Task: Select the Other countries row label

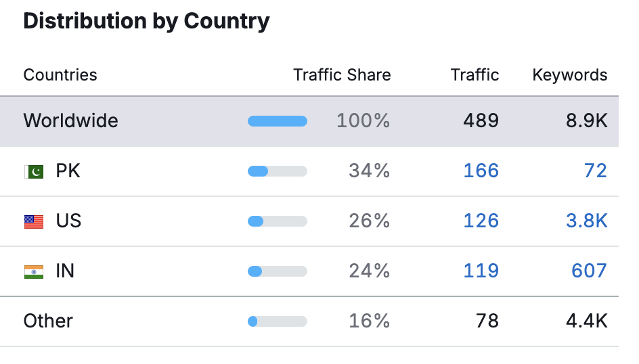Action: (48, 321)
